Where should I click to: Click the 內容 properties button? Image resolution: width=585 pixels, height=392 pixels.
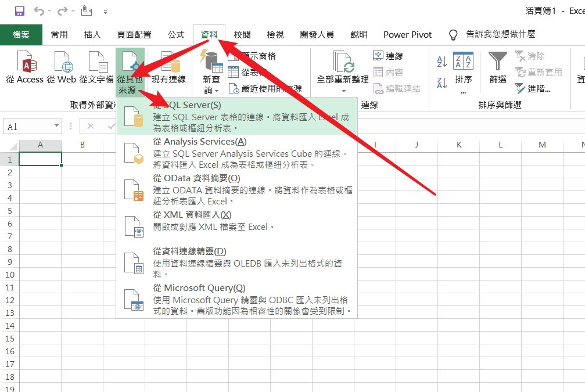(389, 73)
